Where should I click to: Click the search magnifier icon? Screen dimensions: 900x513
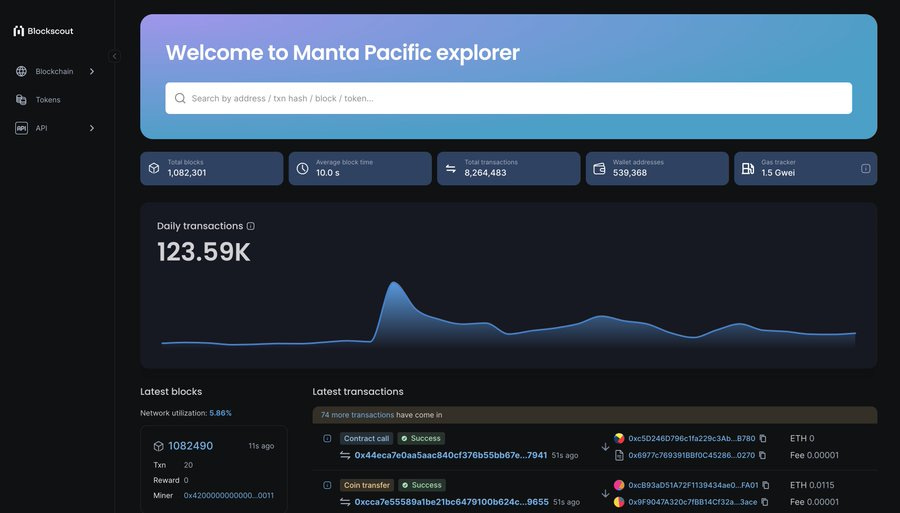180,98
